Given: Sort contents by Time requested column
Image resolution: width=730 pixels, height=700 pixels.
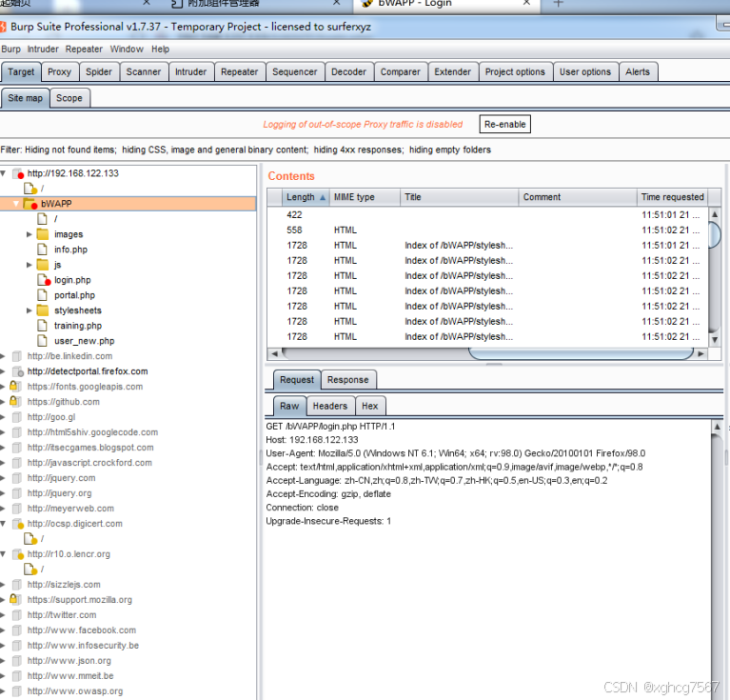Looking at the screenshot, I should pos(672,197).
